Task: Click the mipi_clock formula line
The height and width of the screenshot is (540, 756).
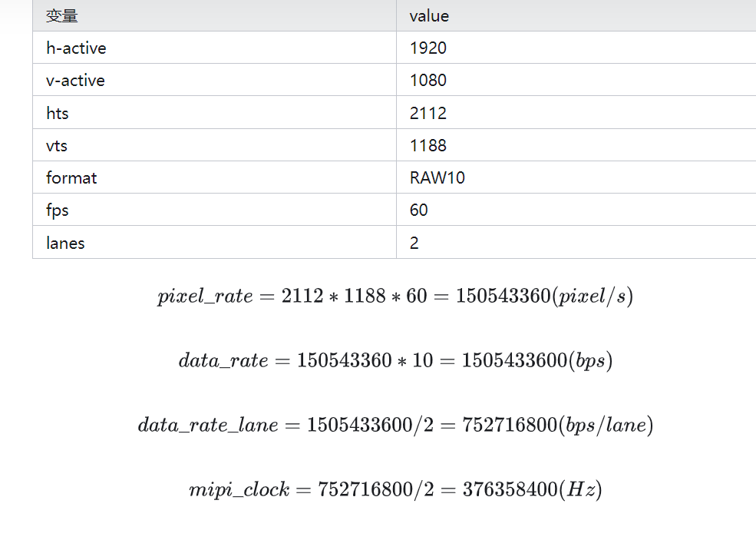Action: (x=395, y=490)
